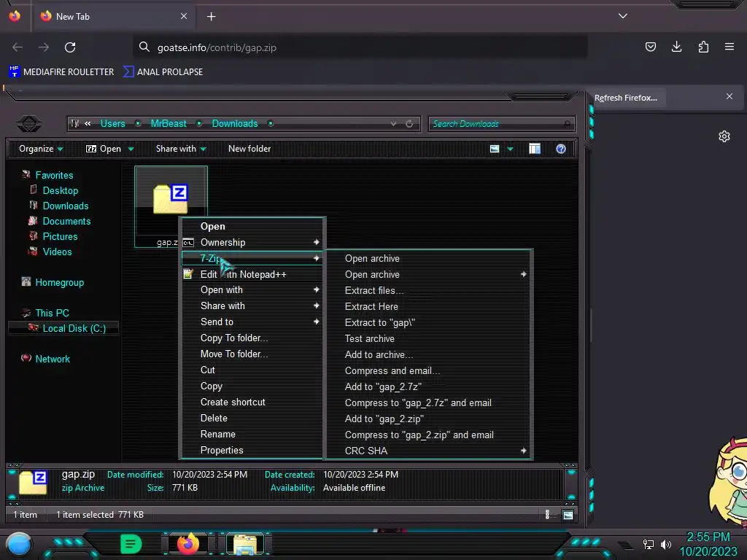
Task: Choose Extract files... in 7-Zip submenu
Action: point(429,290)
